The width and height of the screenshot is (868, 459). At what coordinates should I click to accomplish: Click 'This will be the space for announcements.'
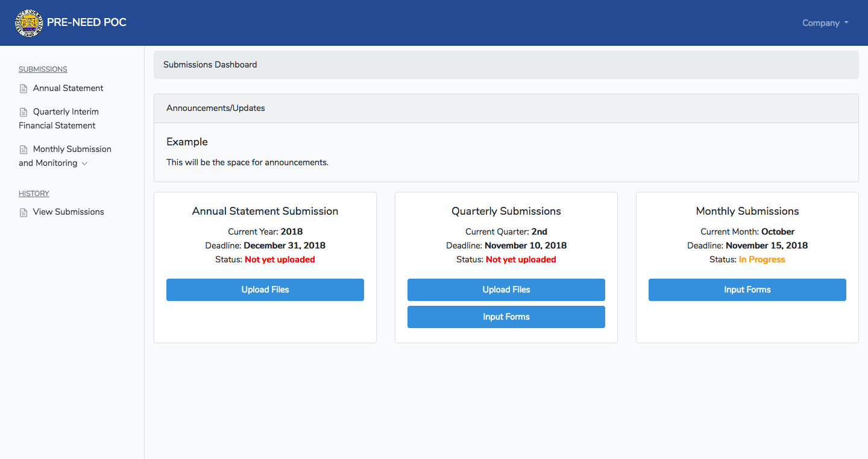pos(248,162)
